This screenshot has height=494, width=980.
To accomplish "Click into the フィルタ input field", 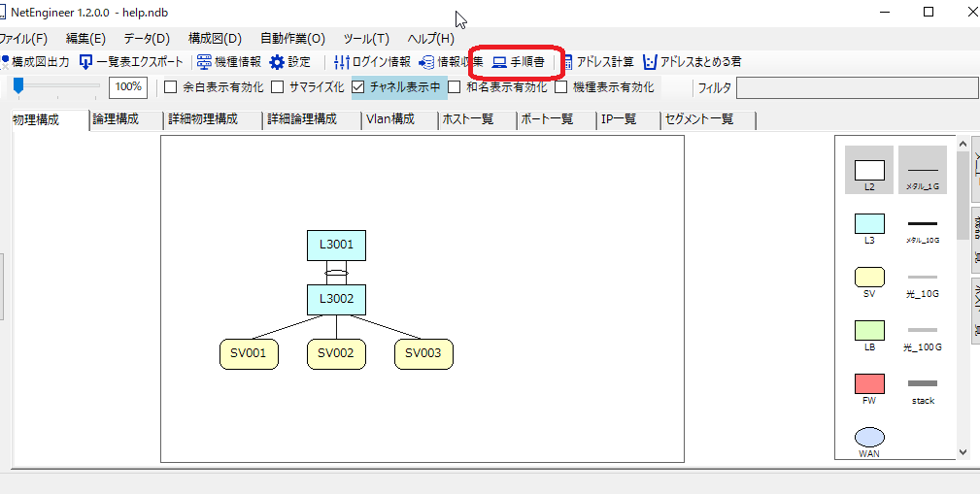I will [x=856, y=88].
